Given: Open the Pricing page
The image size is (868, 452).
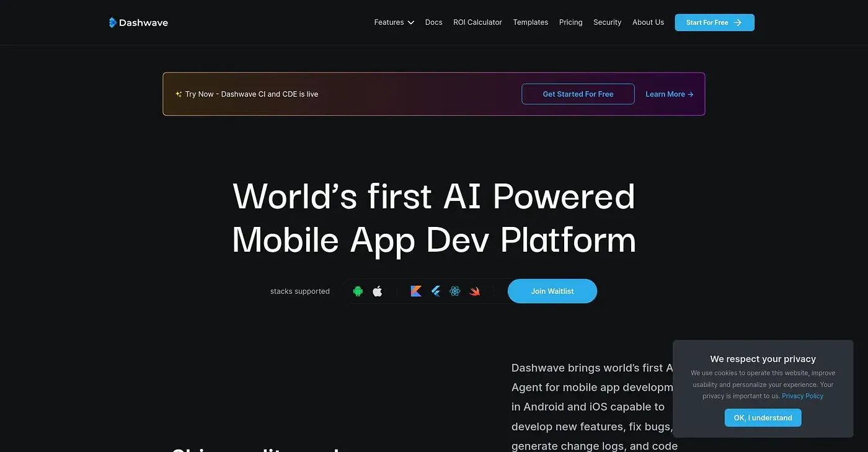Looking at the screenshot, I should coord(571,22).
